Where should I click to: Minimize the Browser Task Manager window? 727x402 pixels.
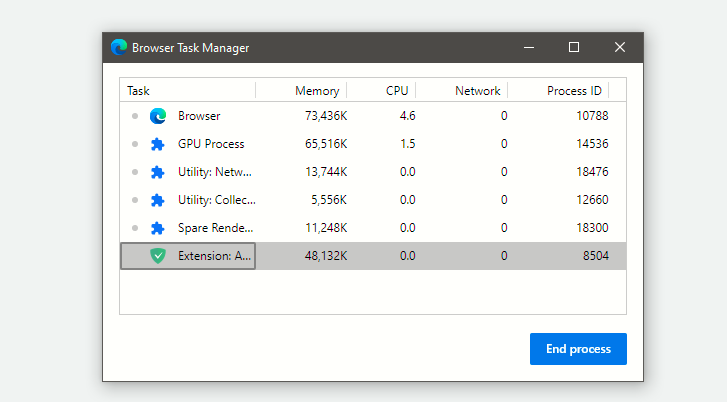[x=529, y=47]
